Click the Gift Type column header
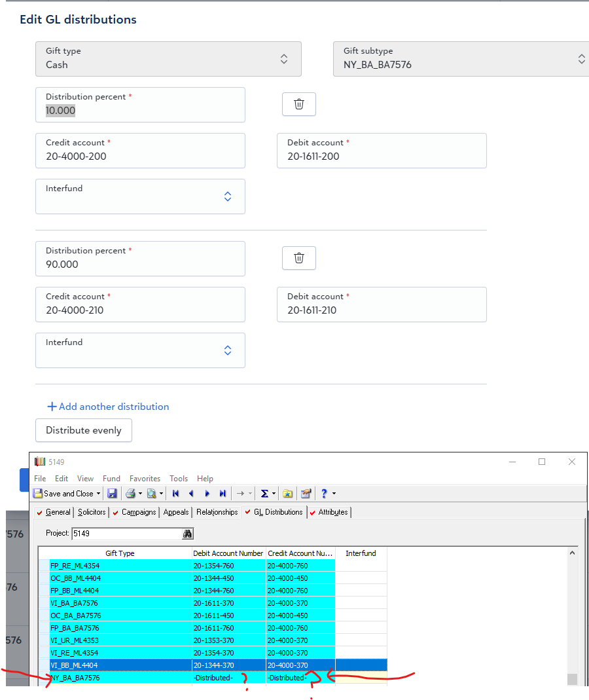Image resolution: width=589 pixels, height=700 pixels. coord(120,553)
